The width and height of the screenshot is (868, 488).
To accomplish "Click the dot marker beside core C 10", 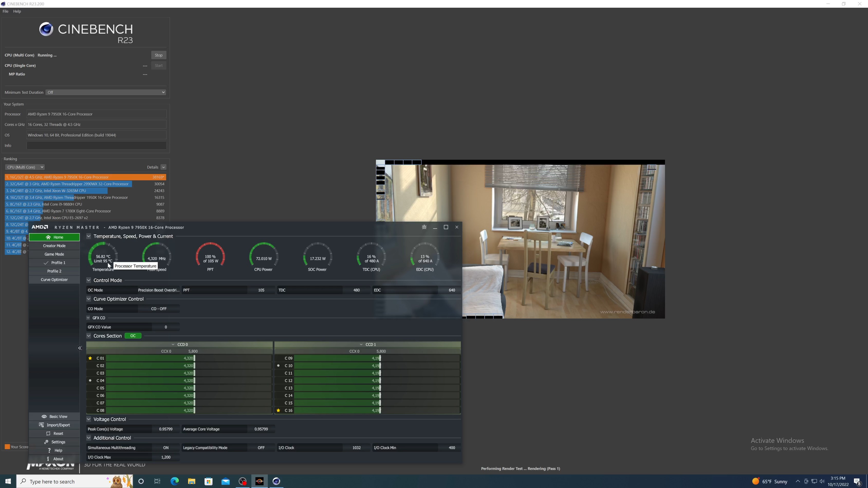I will tap(278, 365).
